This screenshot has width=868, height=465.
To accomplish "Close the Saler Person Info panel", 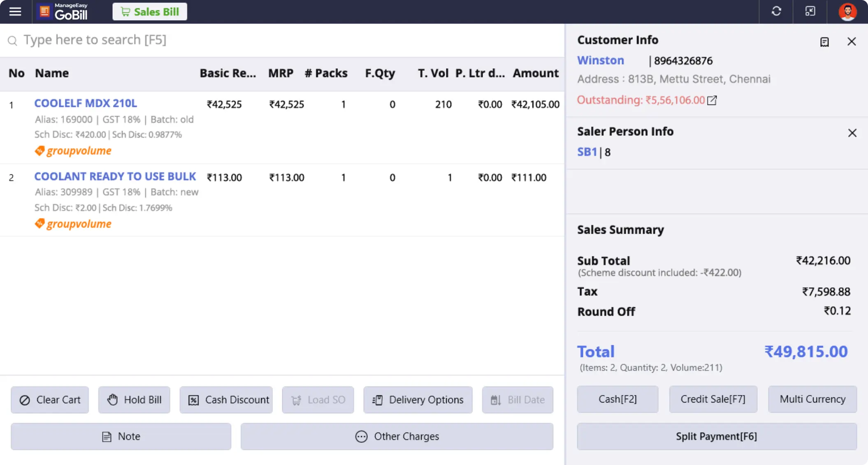I will [852, 133].
